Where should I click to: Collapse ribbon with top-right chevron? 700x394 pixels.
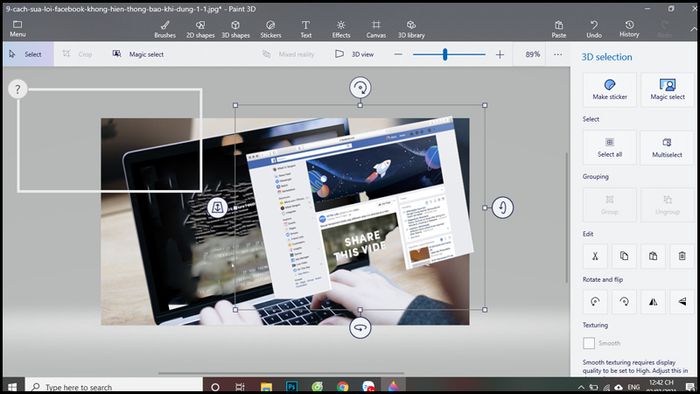click(x=693, y=29)
